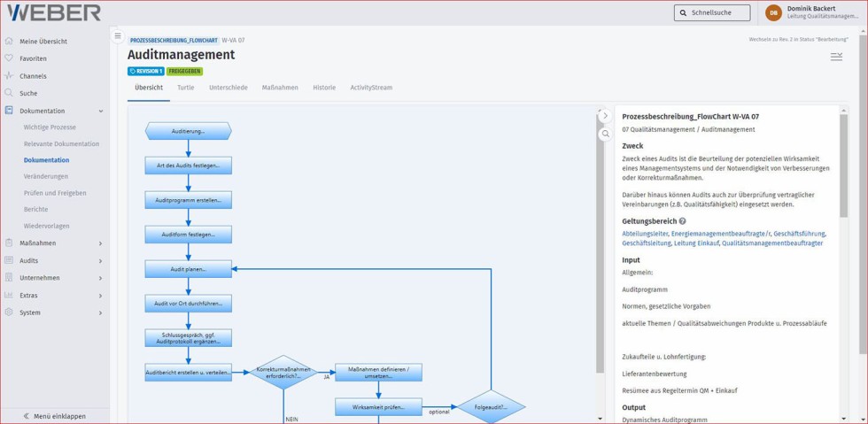
Task: Click the details panel vertical scrollbar
Action: tap(843, 168)
